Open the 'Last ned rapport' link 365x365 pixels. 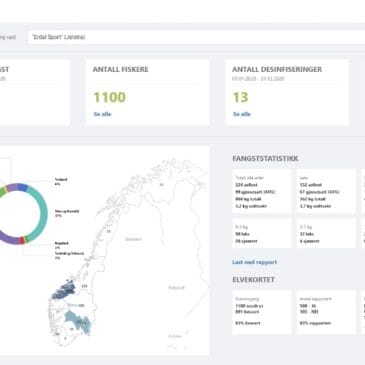(255, 262)
